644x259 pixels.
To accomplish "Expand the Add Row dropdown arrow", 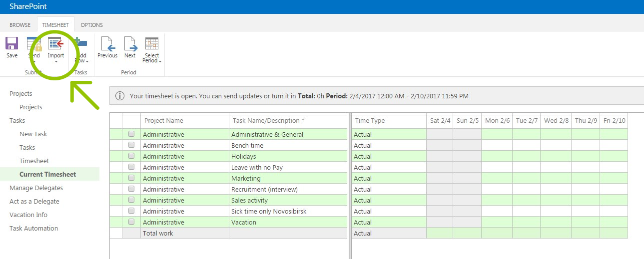I will tap(87, 61).
